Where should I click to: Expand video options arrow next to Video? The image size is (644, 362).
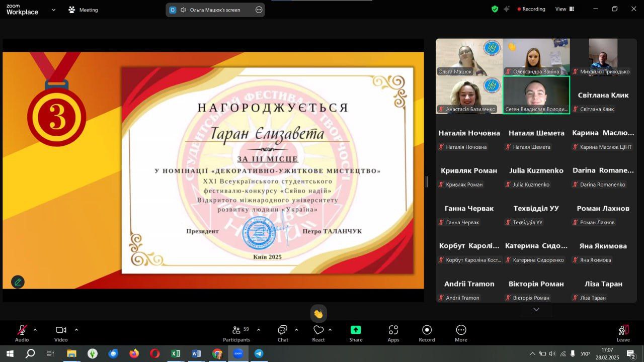pos(76,330)
